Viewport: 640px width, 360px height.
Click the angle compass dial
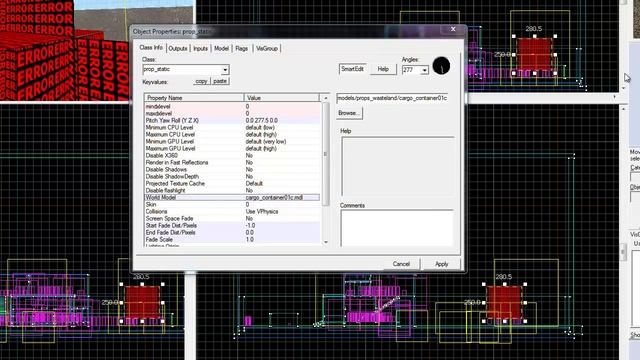[x=441, y=66]
